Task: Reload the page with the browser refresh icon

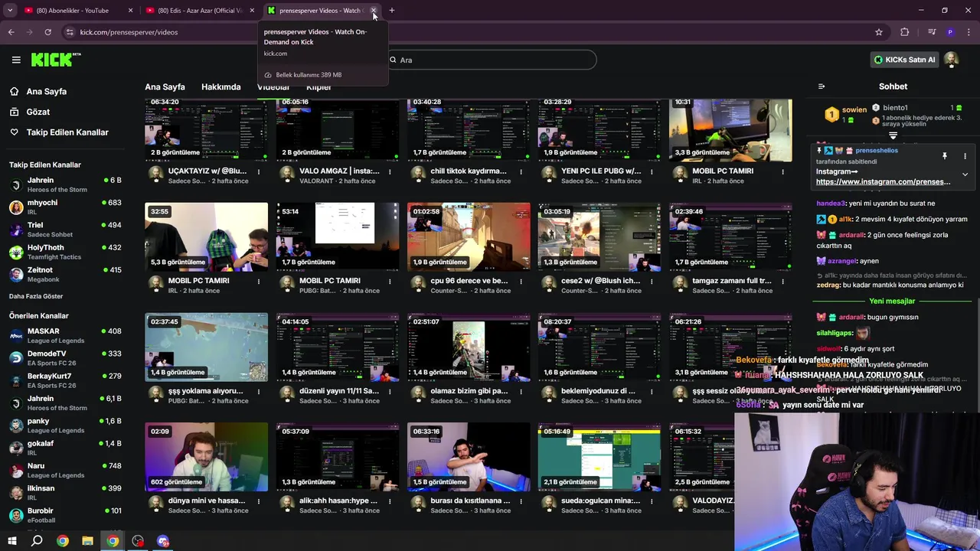Action: pos(47,32)
